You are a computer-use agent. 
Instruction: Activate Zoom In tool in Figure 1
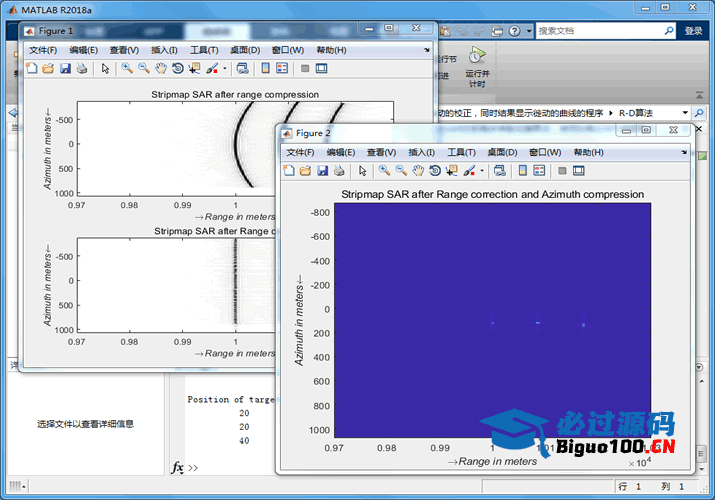pyautogui.click(x=127, y=68)
